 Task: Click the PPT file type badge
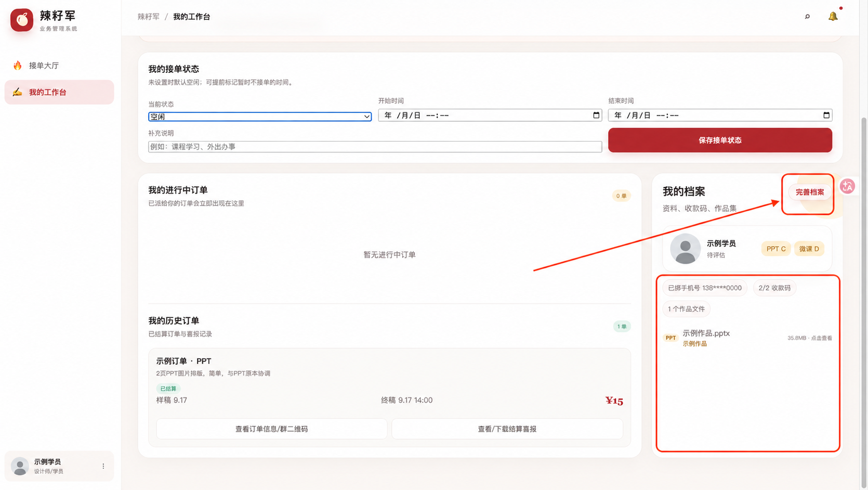(671, 338)
